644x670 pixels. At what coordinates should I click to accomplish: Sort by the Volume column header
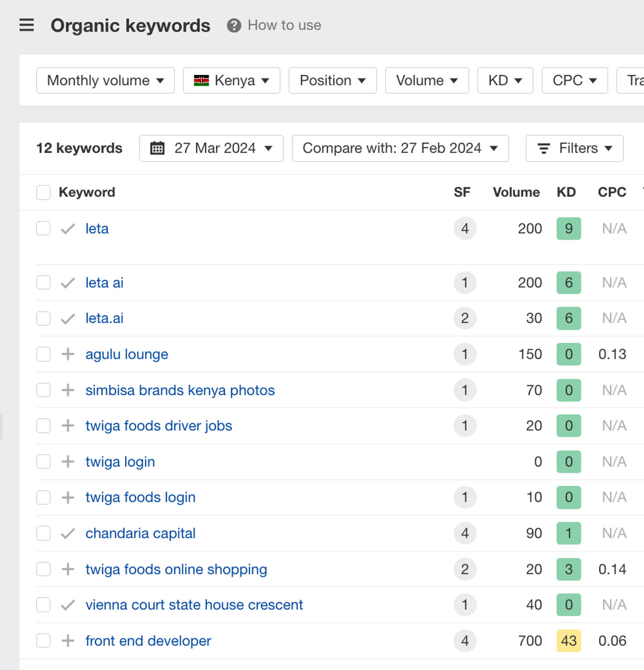(x=516, y=192)
